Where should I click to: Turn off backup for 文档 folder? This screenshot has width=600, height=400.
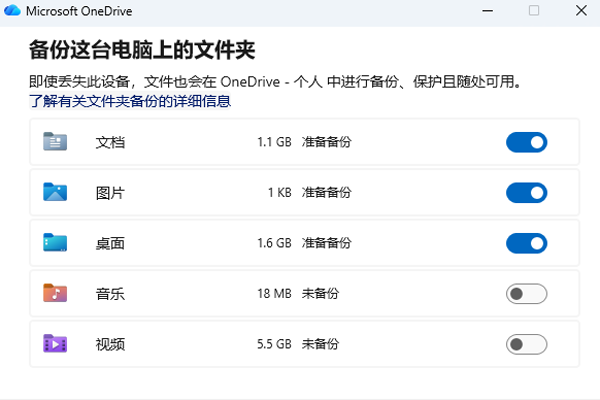(527, 142)
